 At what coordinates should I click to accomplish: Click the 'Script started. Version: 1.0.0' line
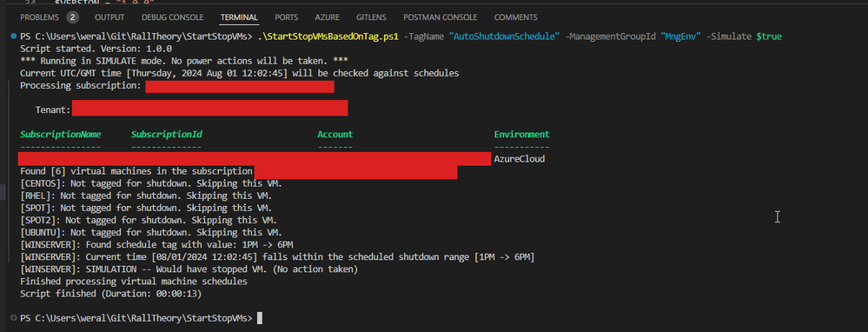96,49
